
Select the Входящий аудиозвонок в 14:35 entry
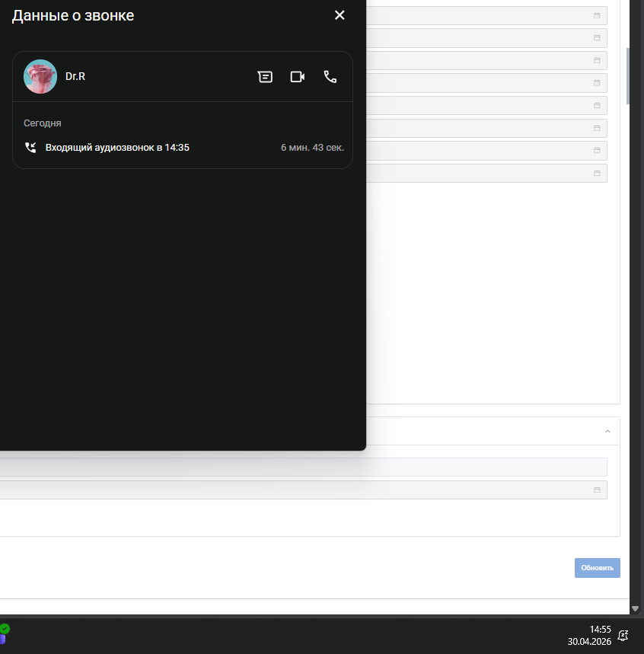pos(117,148)
